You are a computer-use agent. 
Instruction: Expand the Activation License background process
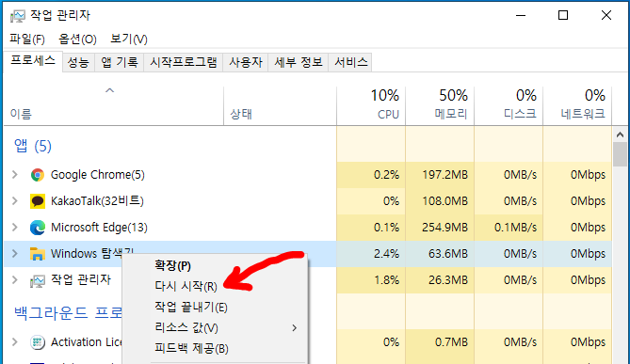coord(15,342)
